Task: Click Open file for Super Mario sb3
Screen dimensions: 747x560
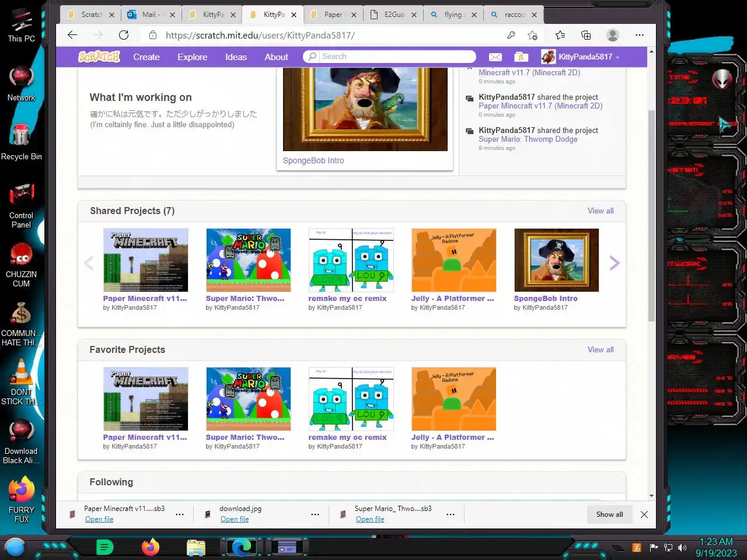Action: 370,519
